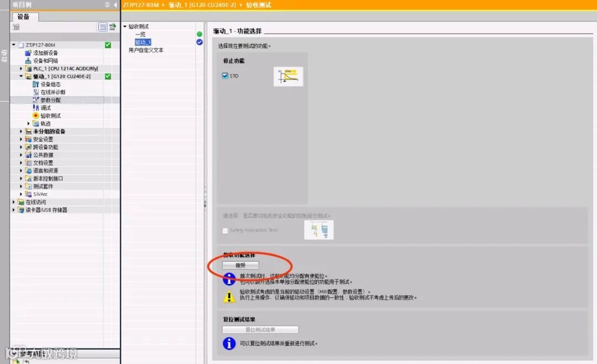Click the 启动 vertical side tab
Viewport: 597px width, 364px height.
coord(4,56)
